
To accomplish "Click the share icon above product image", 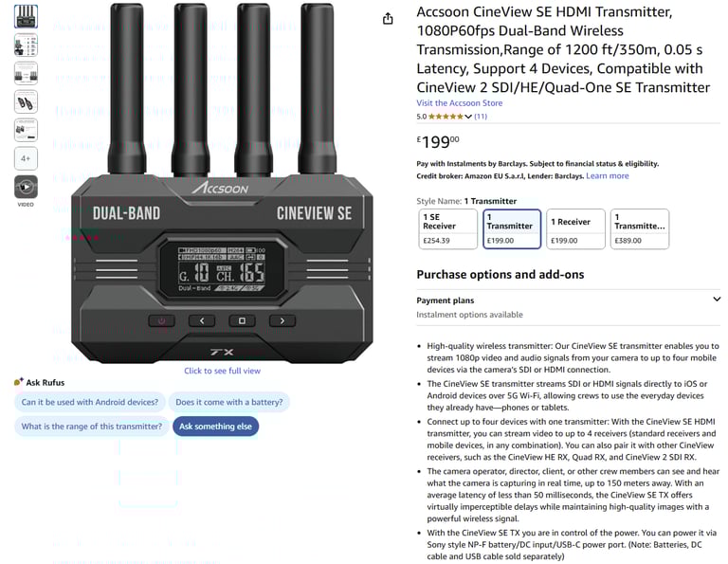I will [x=388, y=19].
